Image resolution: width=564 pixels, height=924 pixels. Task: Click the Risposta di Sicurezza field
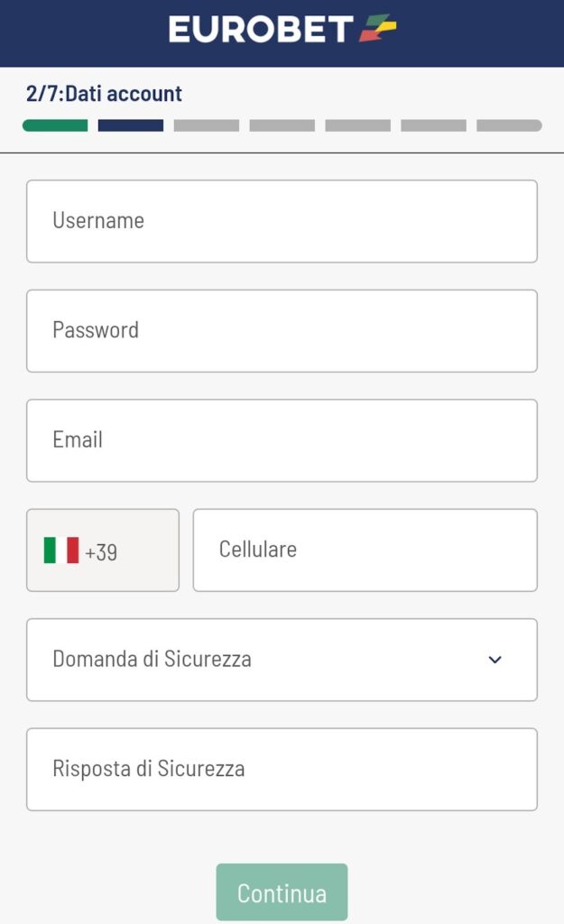[282, 769]
